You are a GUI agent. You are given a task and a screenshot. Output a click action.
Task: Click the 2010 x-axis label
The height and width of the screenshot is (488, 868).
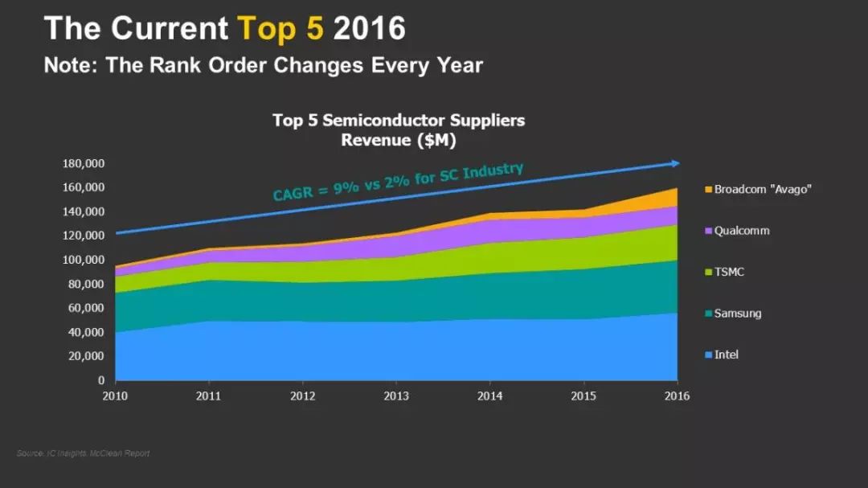115,396
